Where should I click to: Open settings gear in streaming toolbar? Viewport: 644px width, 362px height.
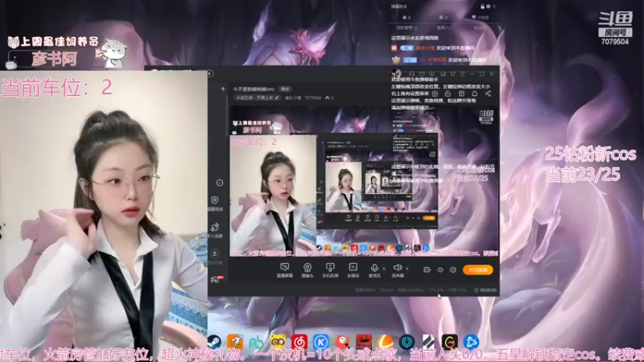click(453, 269)
